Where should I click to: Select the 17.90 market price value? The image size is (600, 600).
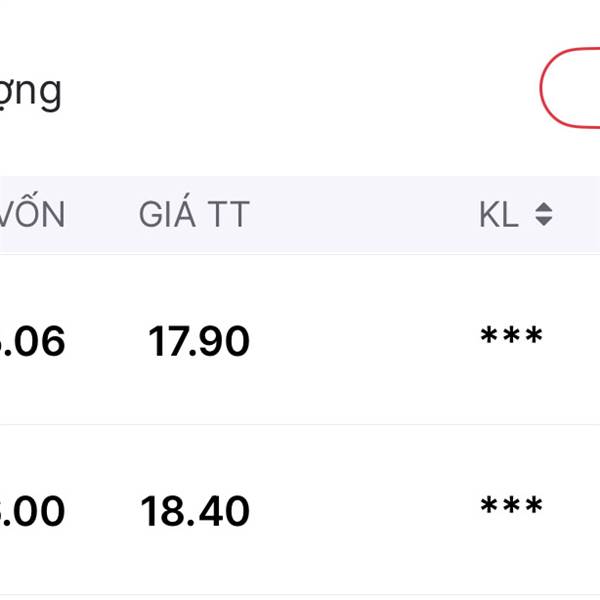click(x=199, y=341)
